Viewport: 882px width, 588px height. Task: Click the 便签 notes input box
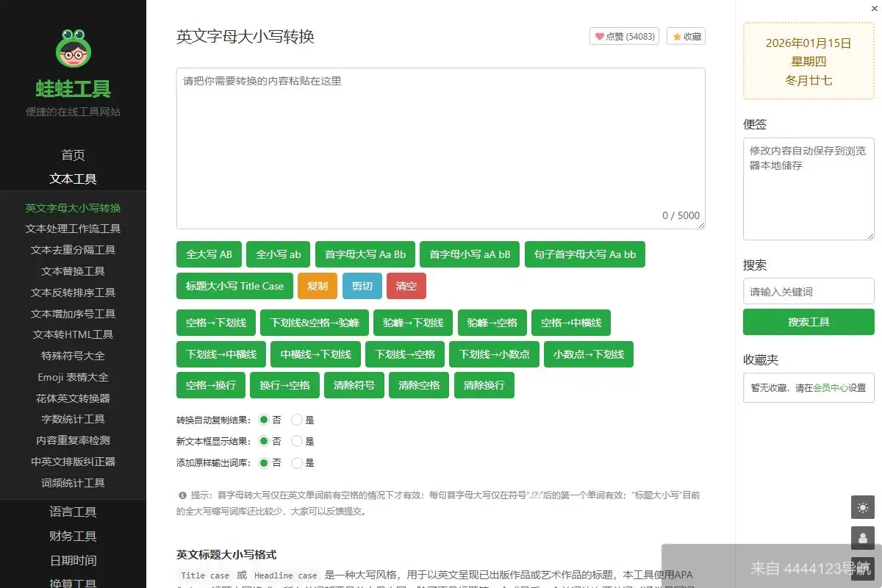(808, 190)
